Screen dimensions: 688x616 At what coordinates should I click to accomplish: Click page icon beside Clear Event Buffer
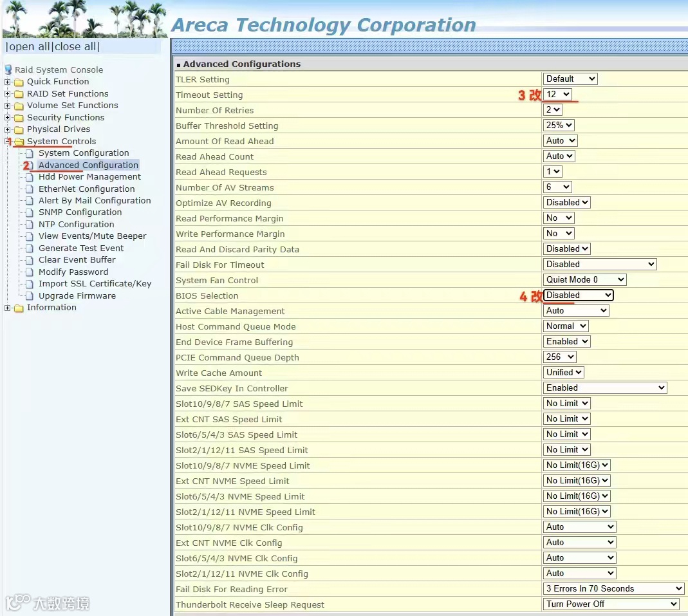point(30,260)
